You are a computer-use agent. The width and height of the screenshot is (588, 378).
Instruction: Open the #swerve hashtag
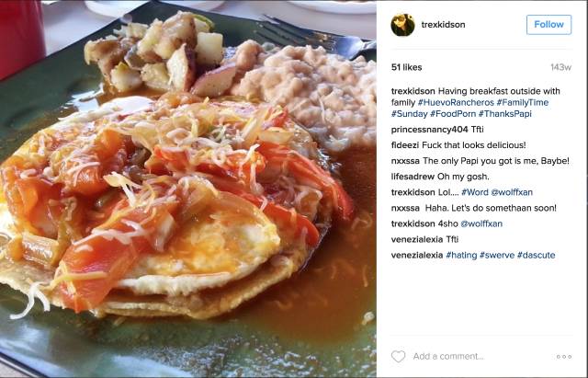click(497, 256)
